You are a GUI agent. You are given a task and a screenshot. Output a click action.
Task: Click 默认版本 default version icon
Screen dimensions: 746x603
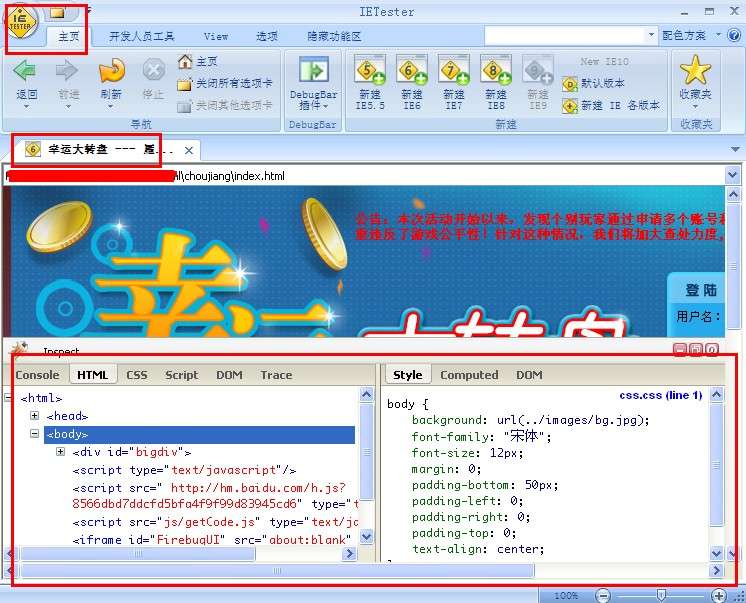[569, 84]
